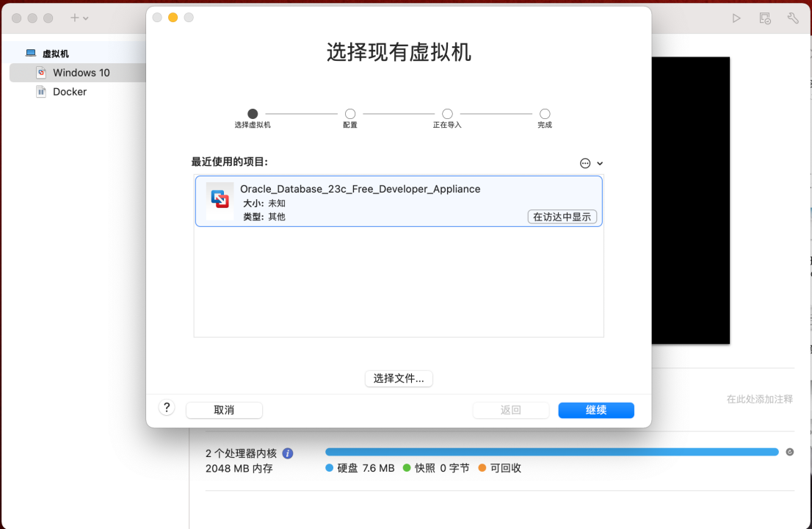This screenshot has height=529, width=812.
Task: Click the 选择虚拟机 step indicator
Action: point(253,113)
